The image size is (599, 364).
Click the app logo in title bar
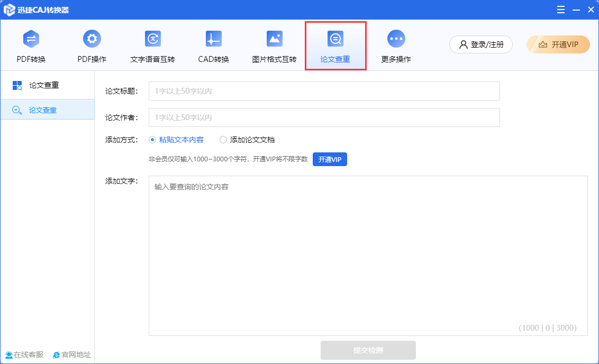tap(9, 10)
